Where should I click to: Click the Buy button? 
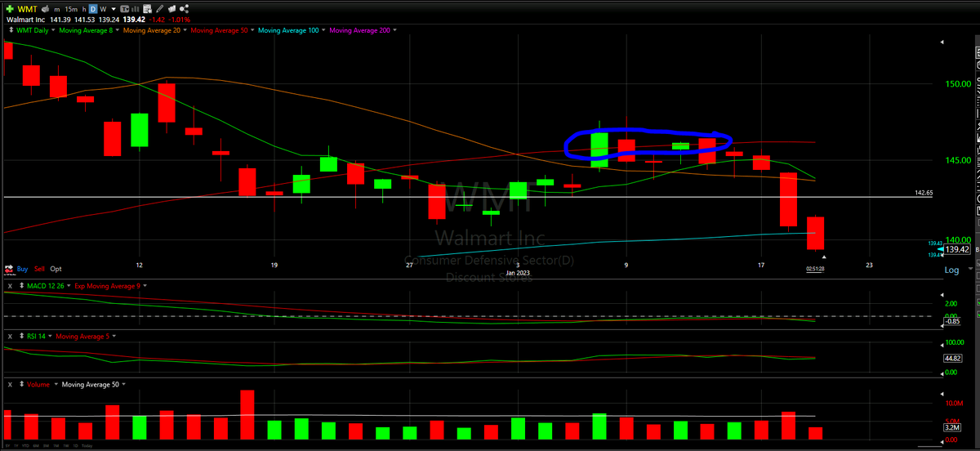pyautogui.click(x=22, y=269)
